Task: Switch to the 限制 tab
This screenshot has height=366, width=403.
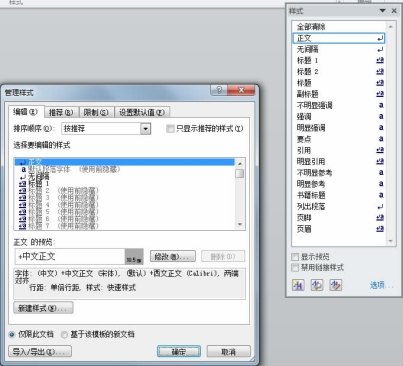Action: [96, 112]
